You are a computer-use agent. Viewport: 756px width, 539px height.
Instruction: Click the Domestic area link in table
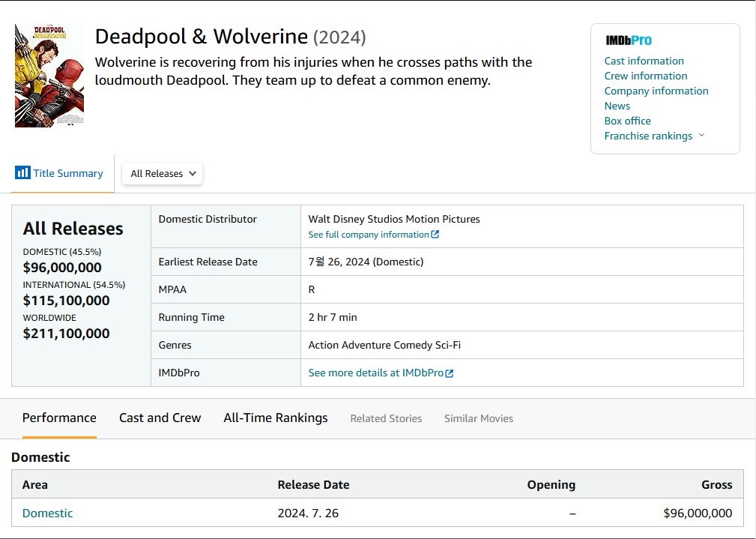coord(48,513)
